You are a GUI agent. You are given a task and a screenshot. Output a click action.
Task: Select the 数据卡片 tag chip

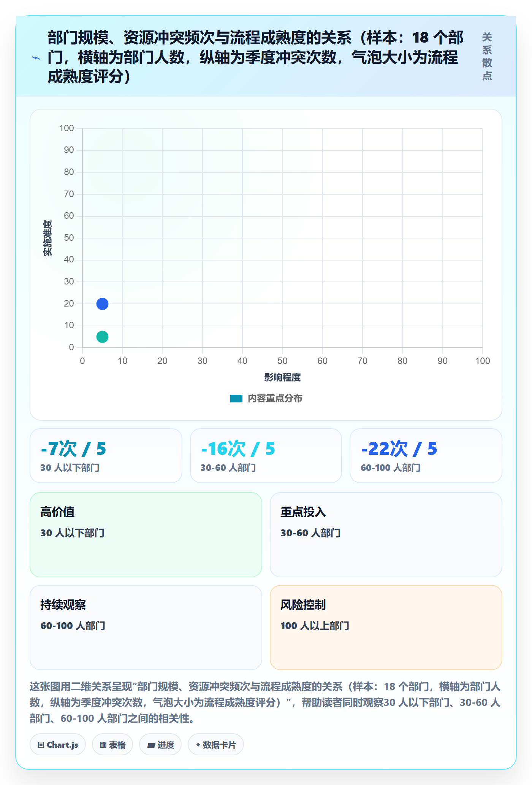pyautogui.click(x=216, y=745)
